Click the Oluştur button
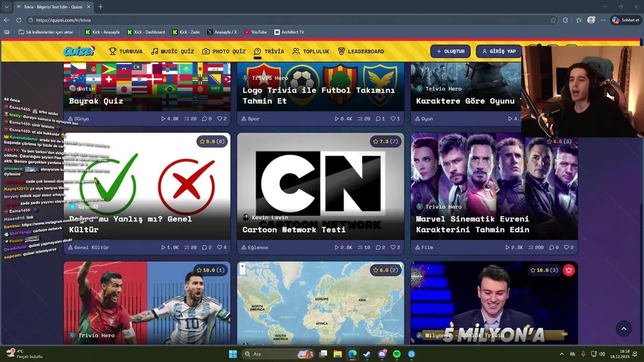Screen dimensions: 644x362 (x=450, y=51)
